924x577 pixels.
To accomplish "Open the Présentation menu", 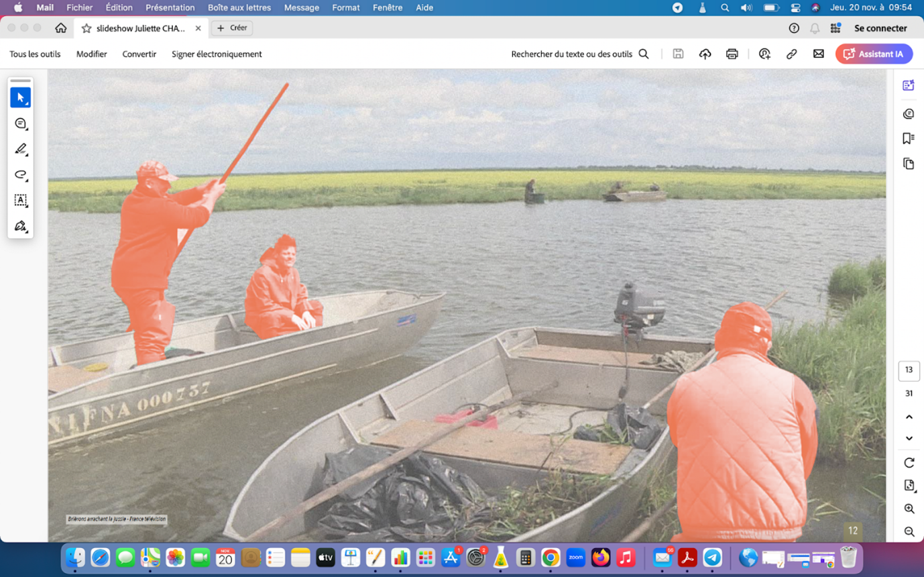I will [x=170, y=7].
